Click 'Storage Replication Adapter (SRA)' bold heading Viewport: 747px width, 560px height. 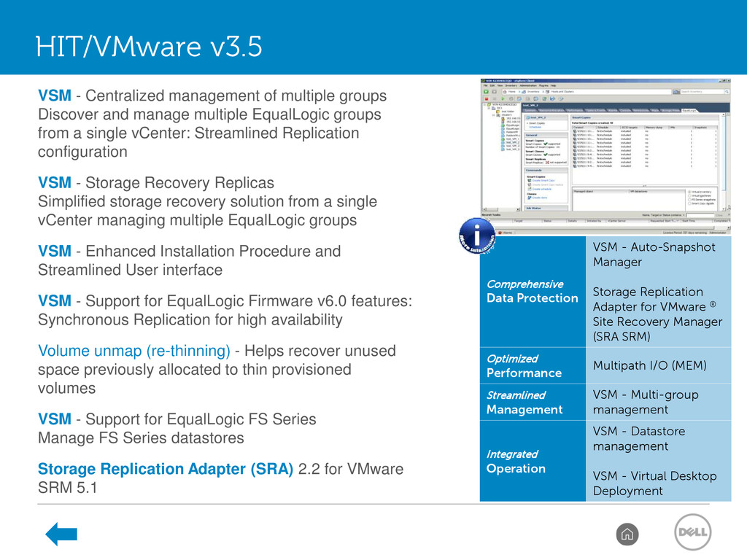click(166, 469)
